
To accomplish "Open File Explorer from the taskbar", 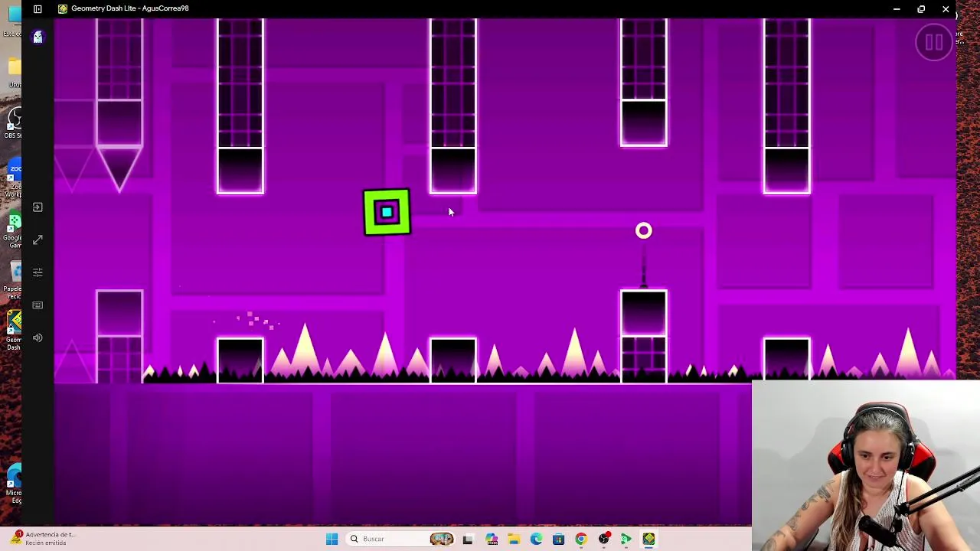I will click(514, 539).
